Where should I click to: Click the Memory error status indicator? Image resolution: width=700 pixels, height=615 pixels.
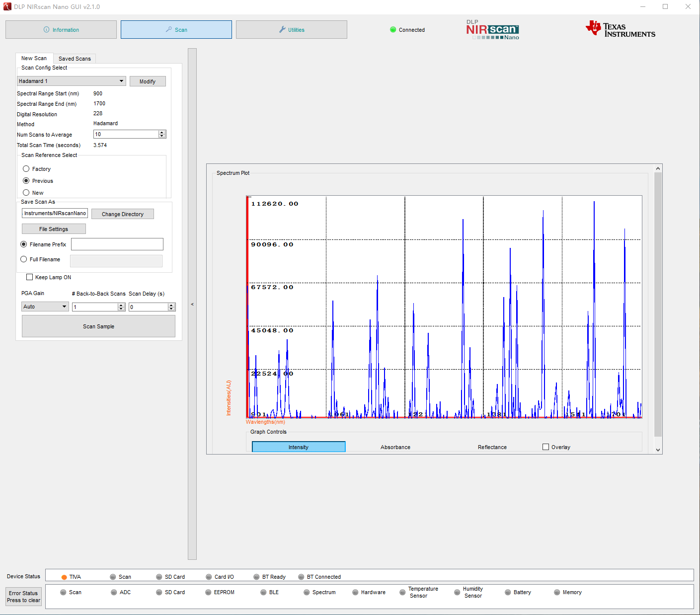(x=557, y=592)
